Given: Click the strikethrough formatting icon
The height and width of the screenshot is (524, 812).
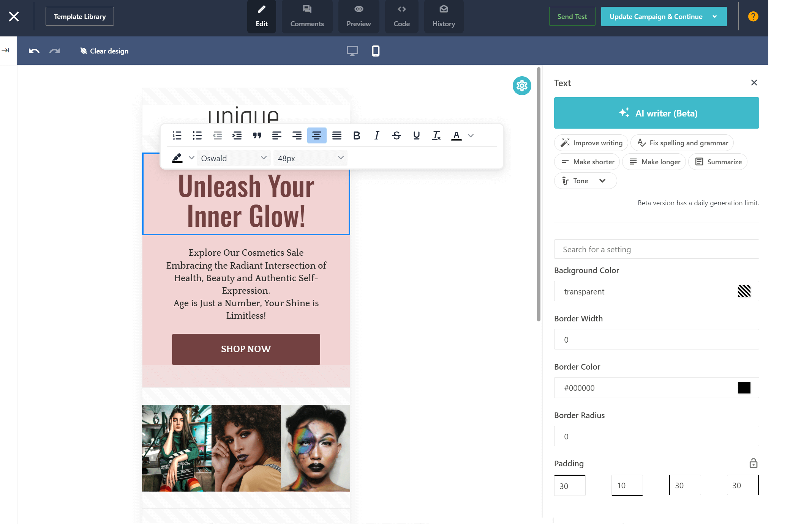Looking at the screenshot, I should (396, 135).
